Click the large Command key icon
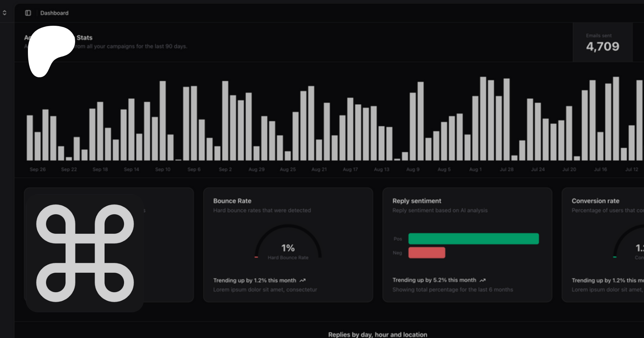Screen dimensions: 644x338 click(85, 253)
